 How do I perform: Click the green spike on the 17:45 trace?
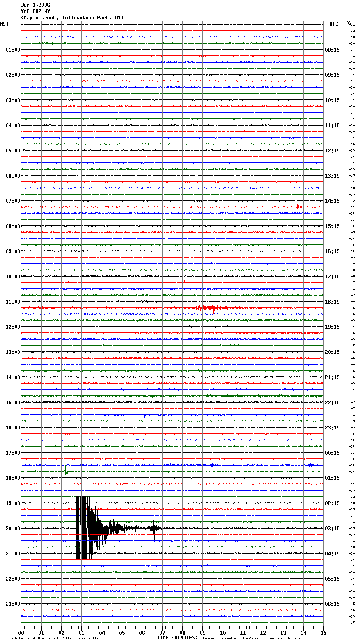66,471
